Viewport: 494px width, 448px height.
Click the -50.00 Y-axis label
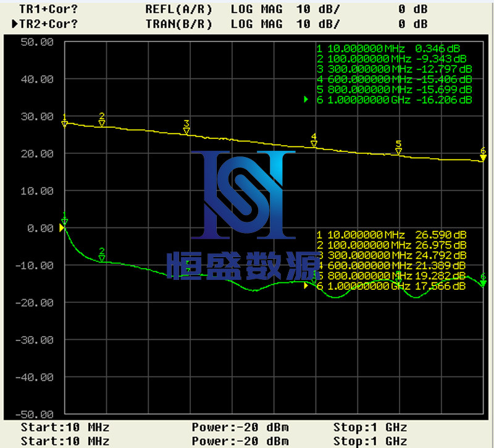click(35, 415)
